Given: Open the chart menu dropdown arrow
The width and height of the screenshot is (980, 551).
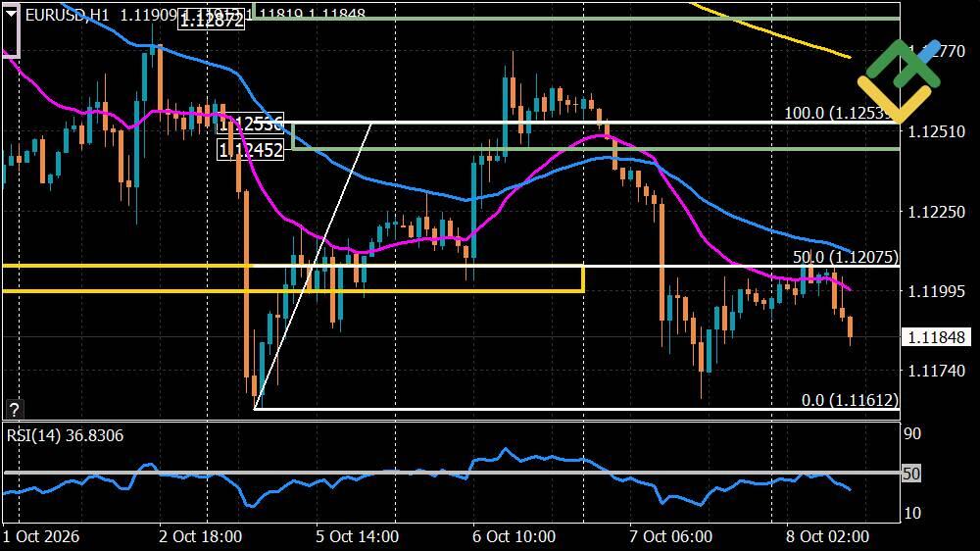Looking at the screenshot, I should pyautogui.click(x=11, y=14).
